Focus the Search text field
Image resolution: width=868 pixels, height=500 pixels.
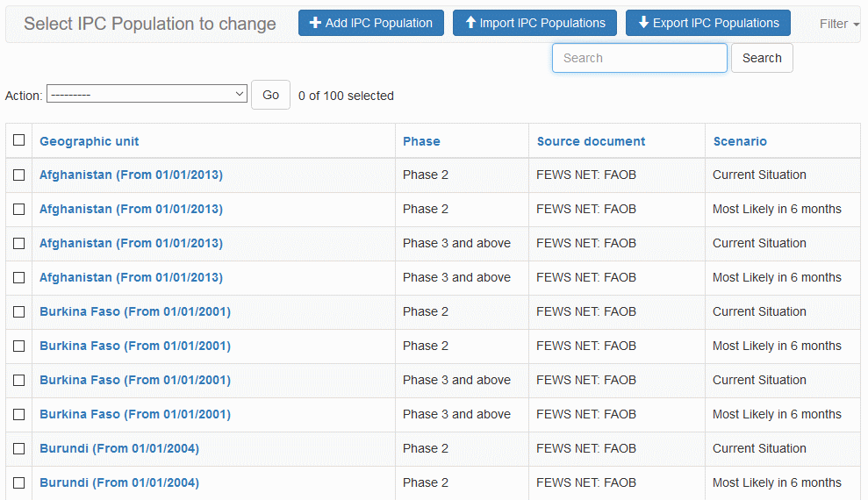pyautogui.click(x=639, y=58)
